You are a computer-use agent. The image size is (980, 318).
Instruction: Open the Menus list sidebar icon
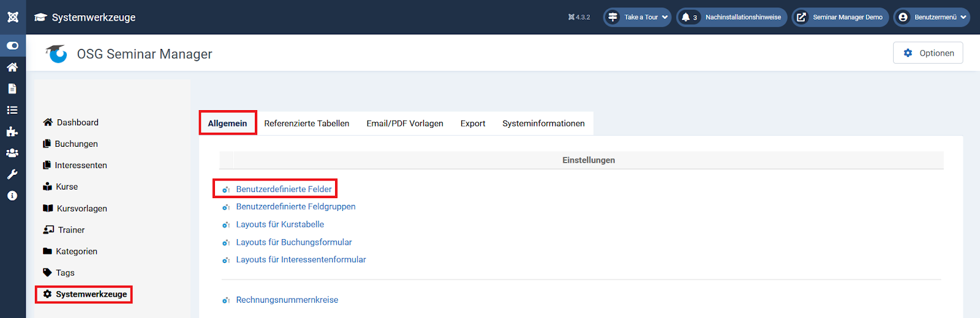pos(12,110)
